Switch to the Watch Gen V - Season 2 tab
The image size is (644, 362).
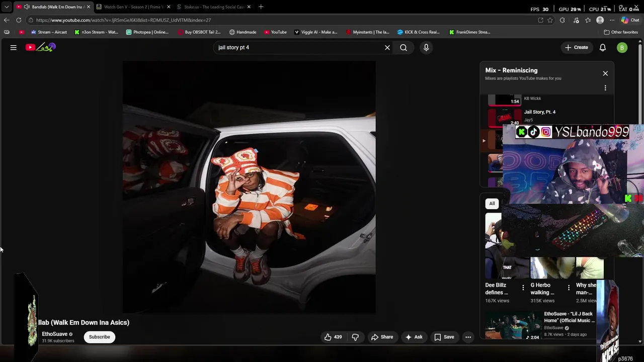pyautogui.click(x=133, y=7)
